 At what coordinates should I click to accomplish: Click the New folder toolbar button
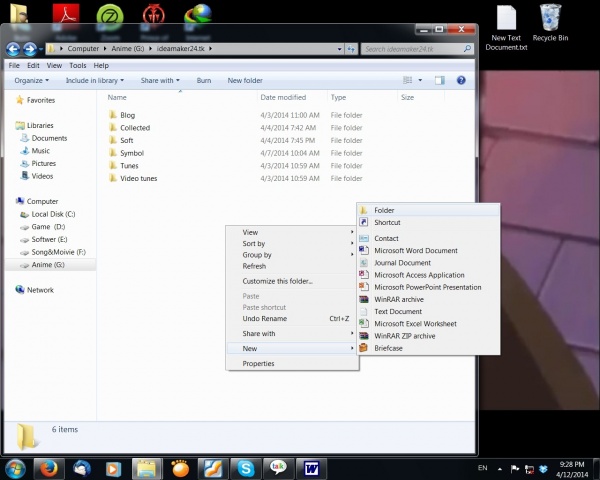(x=245, y=80)
